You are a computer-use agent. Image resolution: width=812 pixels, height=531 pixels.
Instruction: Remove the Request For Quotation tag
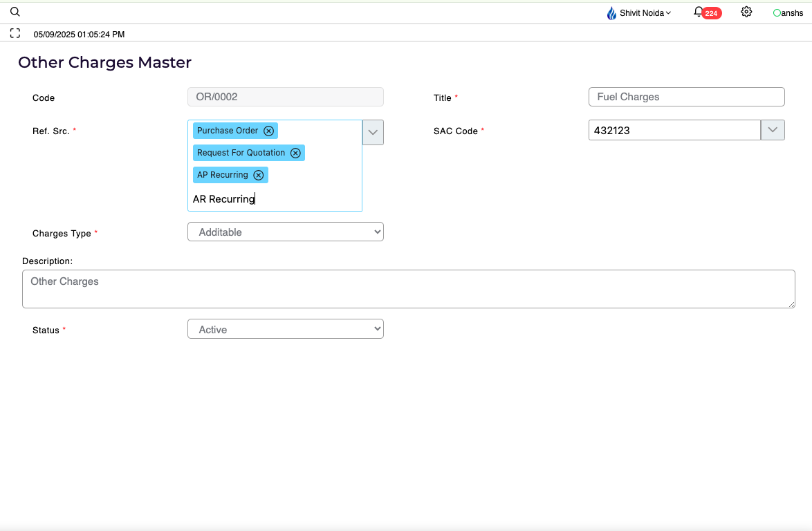click(x=295, y=153)
